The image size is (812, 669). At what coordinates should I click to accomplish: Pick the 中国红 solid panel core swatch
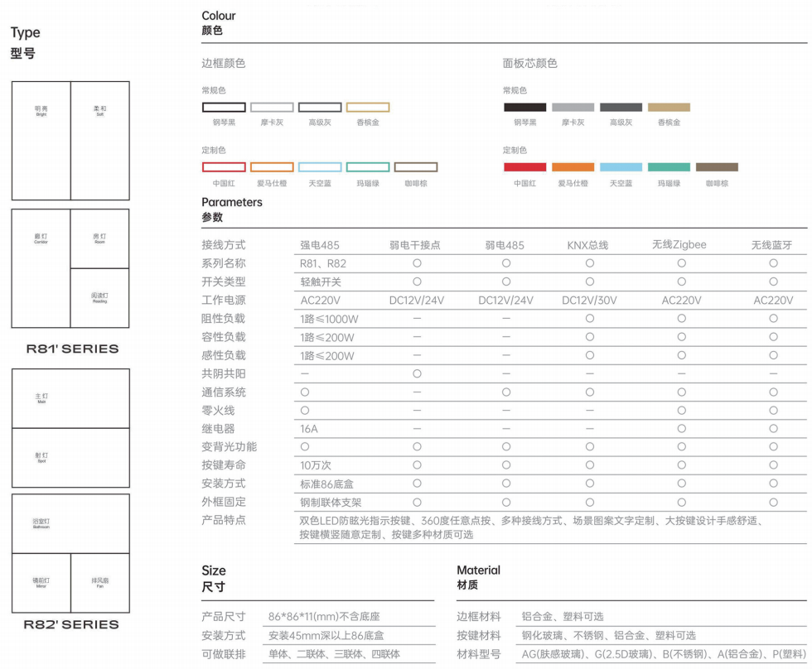524,167
